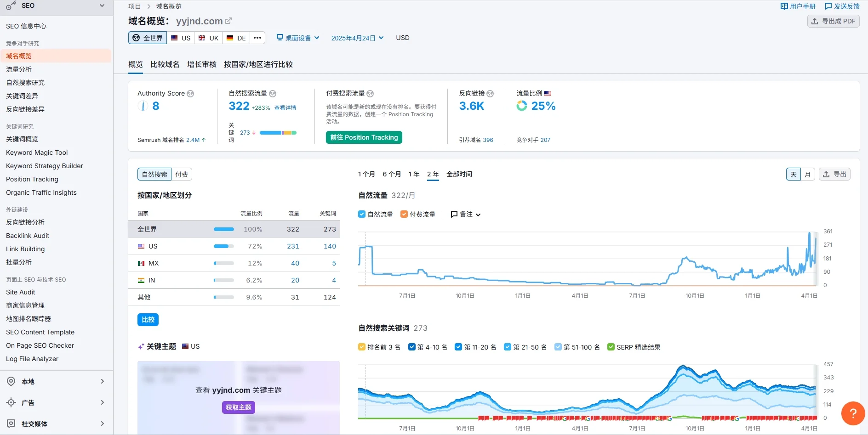Toggle the 排名前 3 名 checkbox
This screenshot has width=868, height=435.
(x=362, y=347)
